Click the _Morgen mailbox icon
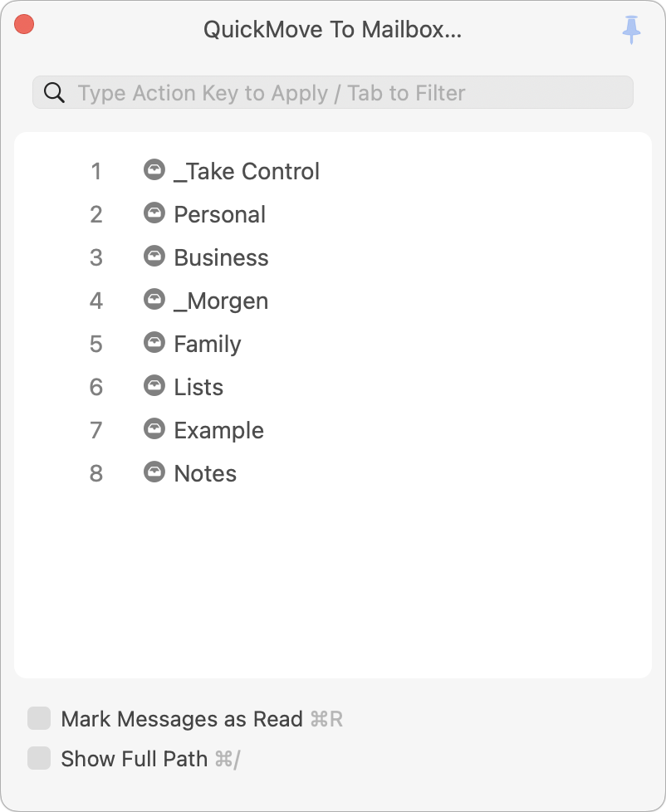Screen dimensions: 666x812 [154, 300]
